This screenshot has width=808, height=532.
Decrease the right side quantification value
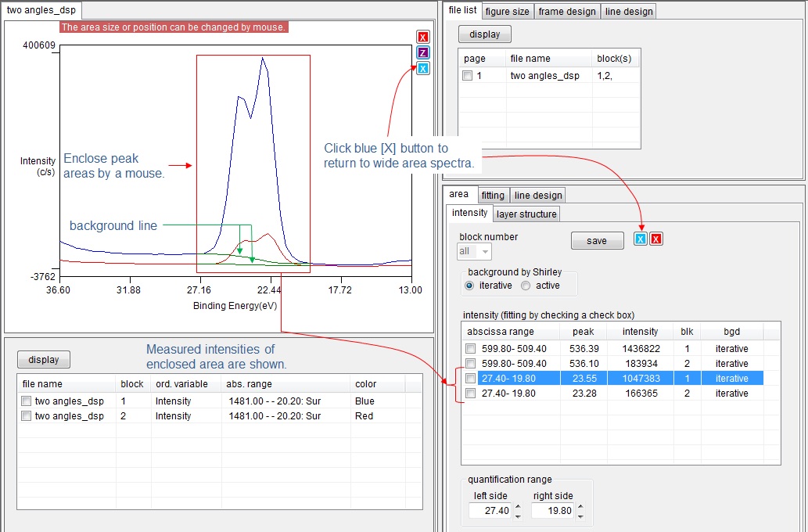[580, 515]
